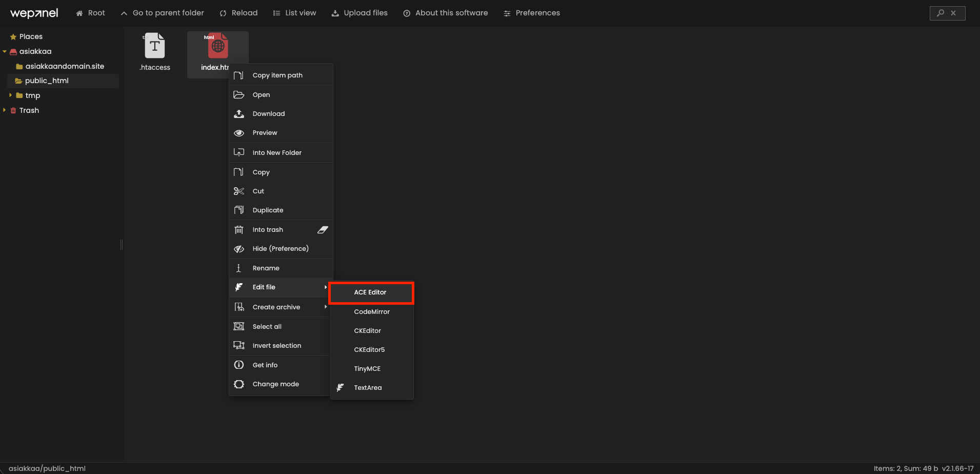This screenshot has height=474, width=980.
Task: Click the Copy item path icon
Action: click(238, 75)
